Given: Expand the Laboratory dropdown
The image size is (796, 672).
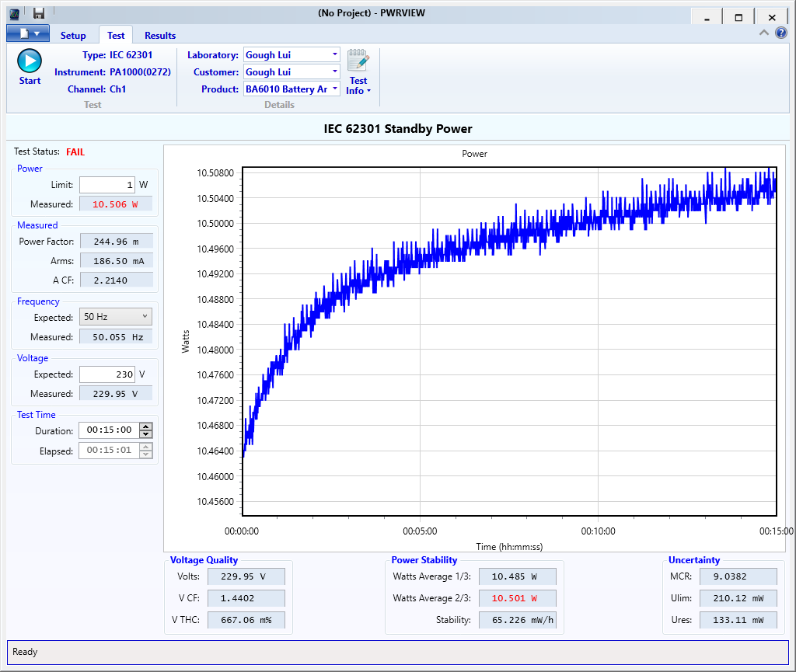Looking at the screenshot, I should (x=335, y=54).
